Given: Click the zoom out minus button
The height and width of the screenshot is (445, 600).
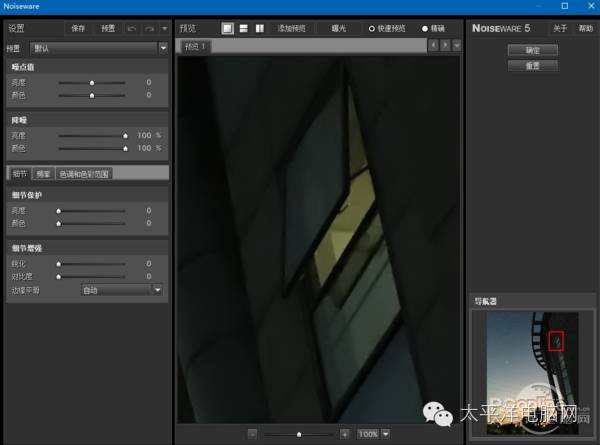Looking at the screenshot, I should [253, 434].
